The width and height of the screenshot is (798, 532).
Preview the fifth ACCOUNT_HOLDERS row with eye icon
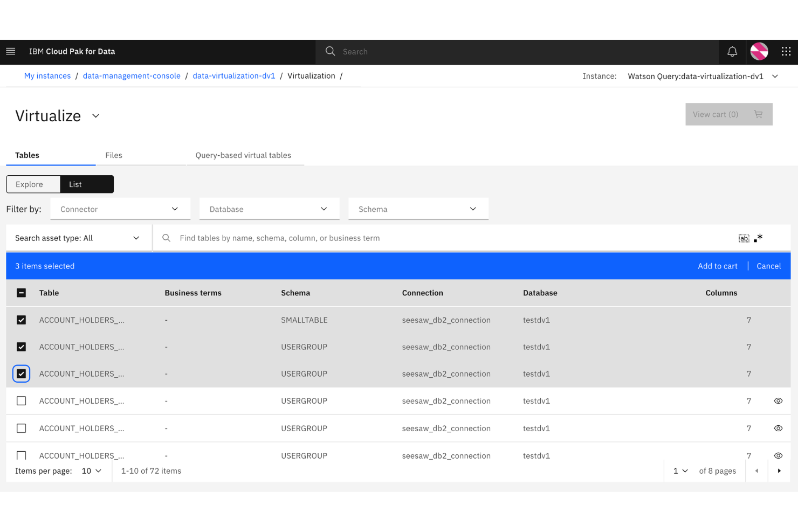(778, 429)
